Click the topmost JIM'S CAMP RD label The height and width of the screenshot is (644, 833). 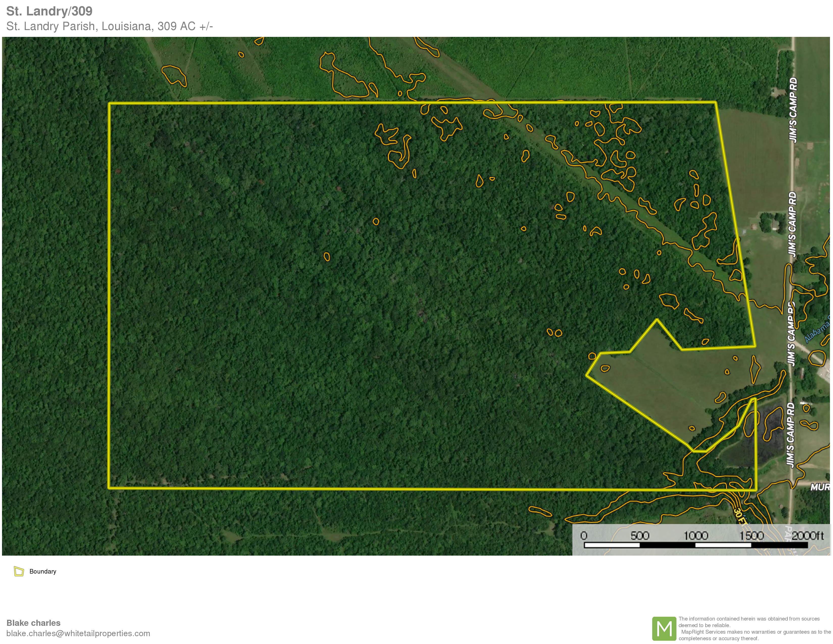(793, 110)
